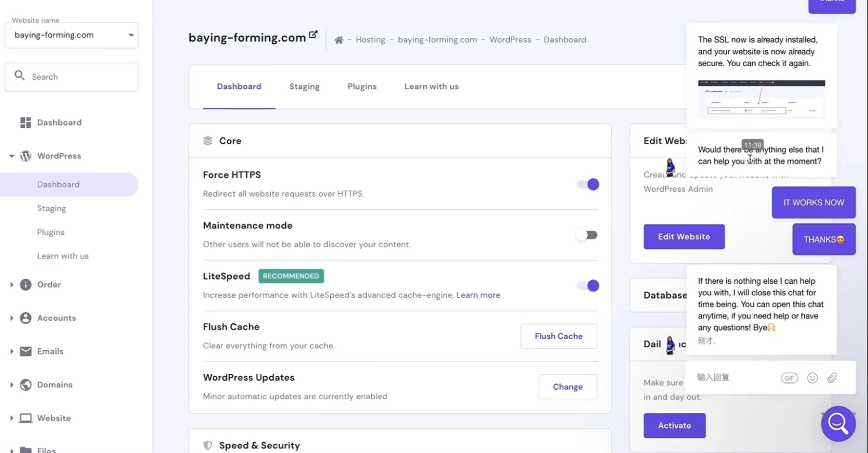The height and width of the screenshot is (453, 868).
Task: Click the home icon in breadcrumb
Action: click(x=338, y=40)
